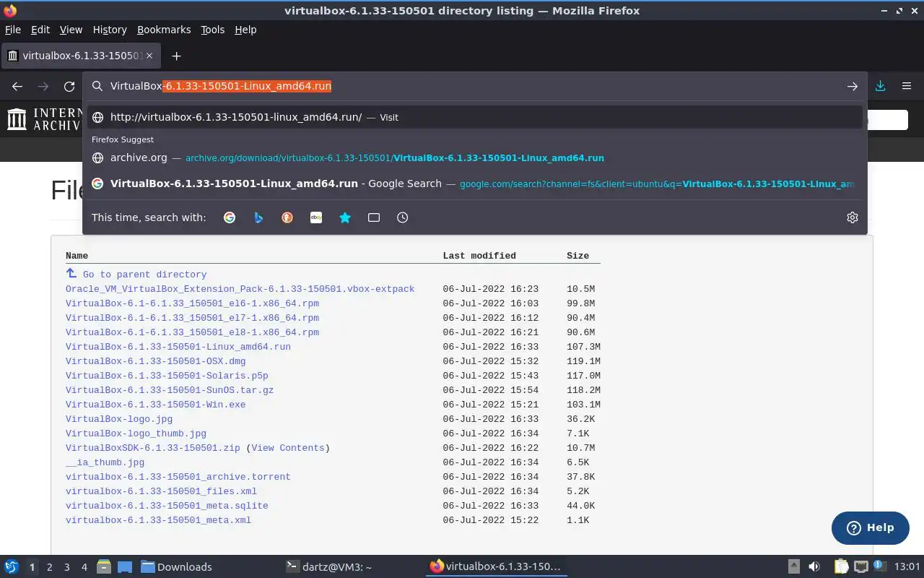
Task: Open virtualbox-6.1.33-150501_meta.xml
Action: [158, 520]
